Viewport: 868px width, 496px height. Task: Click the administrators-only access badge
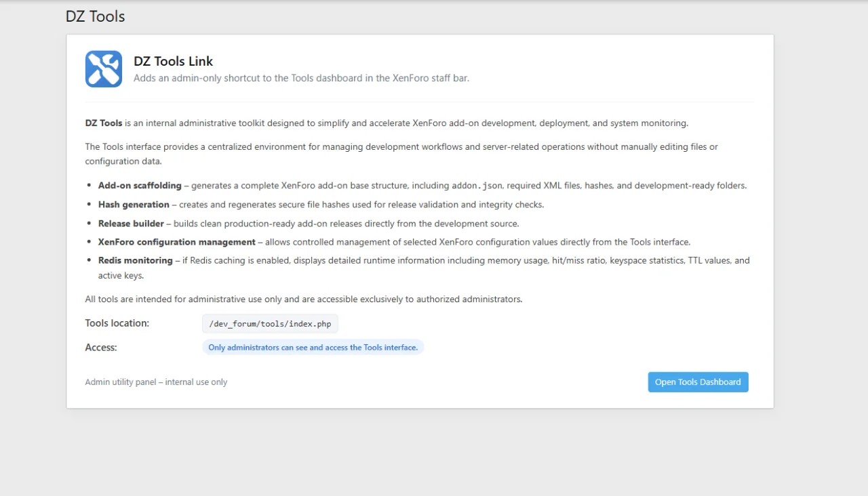pos(313,348)
